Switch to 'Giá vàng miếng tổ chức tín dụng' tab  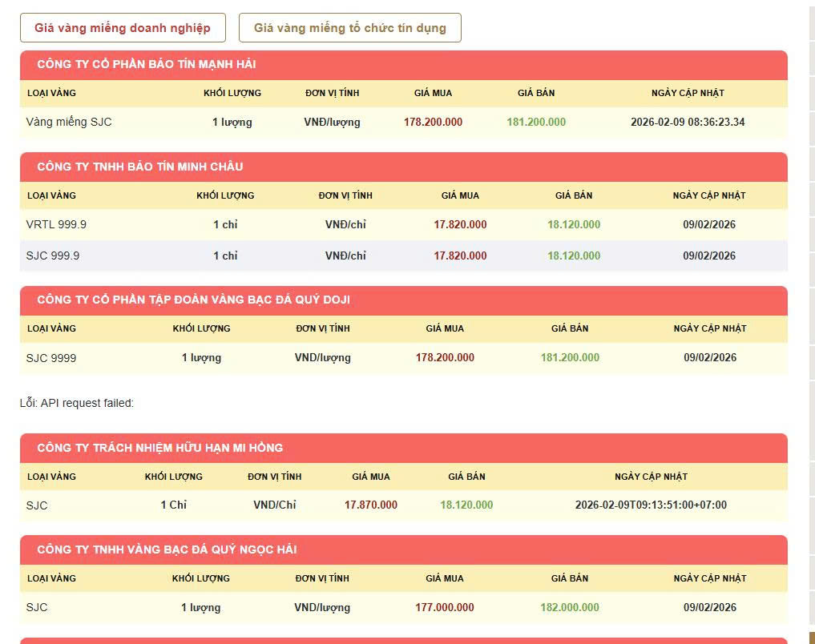[349, 28]
